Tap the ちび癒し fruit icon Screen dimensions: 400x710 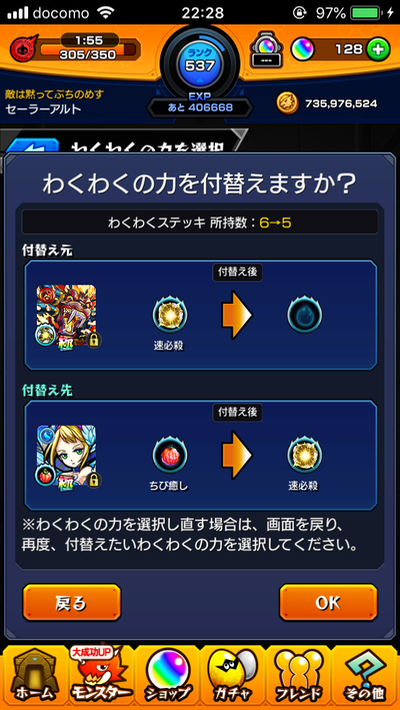click(x=169, y=455)
